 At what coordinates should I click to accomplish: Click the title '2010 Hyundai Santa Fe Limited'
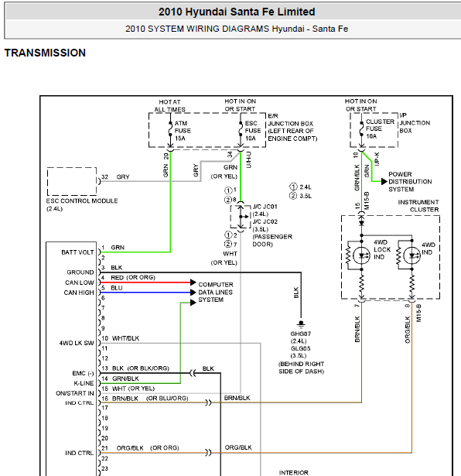(237, 12)
